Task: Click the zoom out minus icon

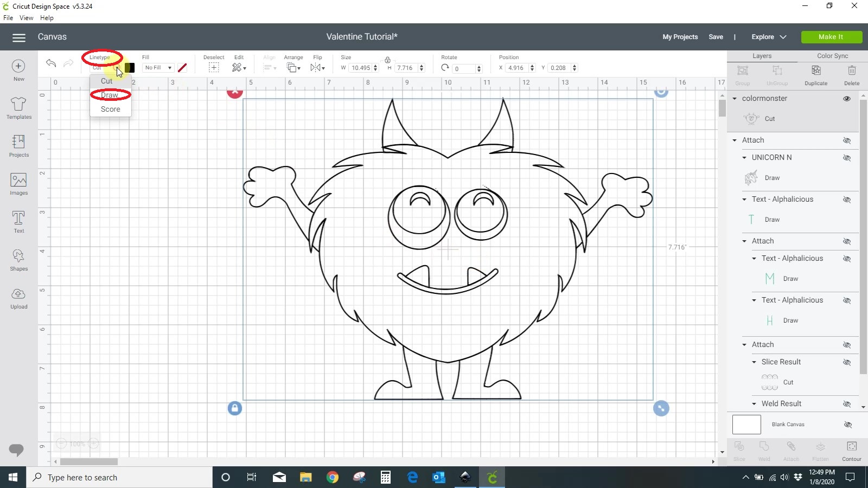Action: click(61, 444)
